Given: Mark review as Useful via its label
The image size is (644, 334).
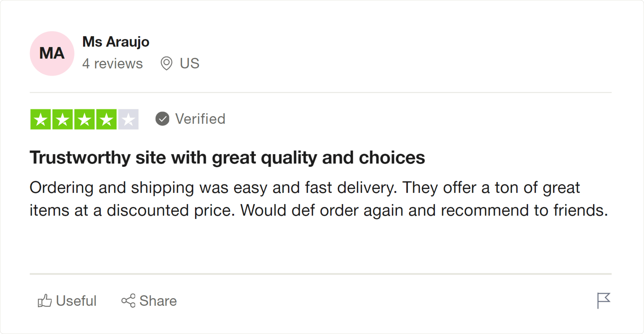Looking at the screenshot, I should (76, 300).
